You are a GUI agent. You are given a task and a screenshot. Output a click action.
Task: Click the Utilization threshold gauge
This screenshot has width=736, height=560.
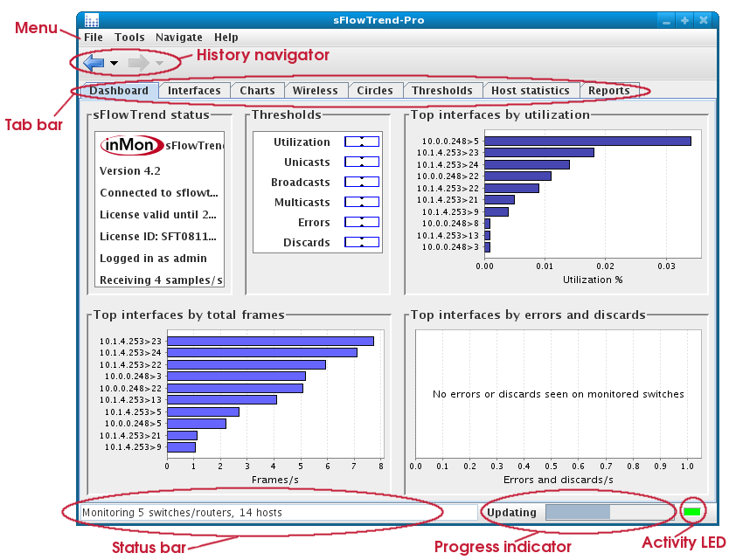[x=362, y=142]
